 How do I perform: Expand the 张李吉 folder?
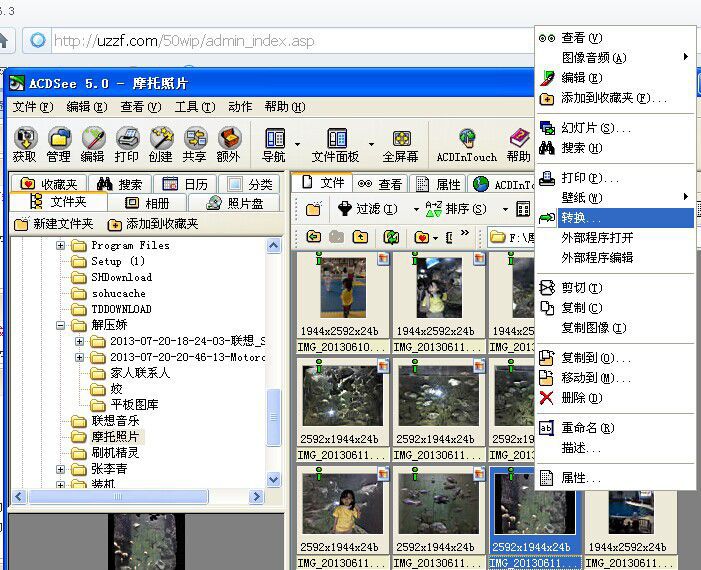point(60,469)
